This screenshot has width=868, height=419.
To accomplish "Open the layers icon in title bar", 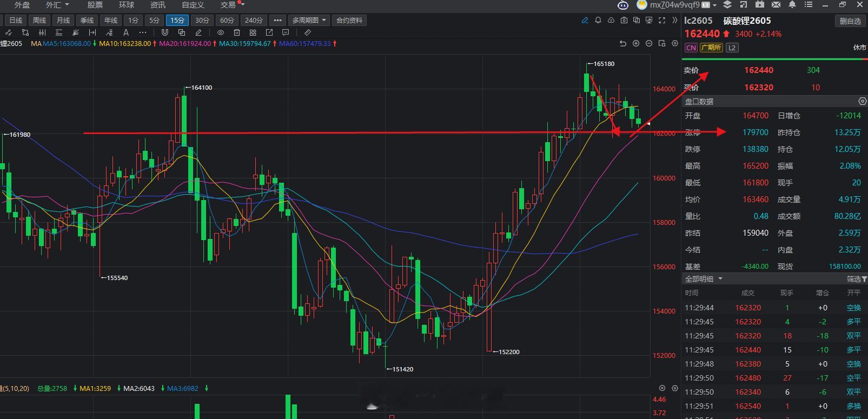I will [727, 5].
